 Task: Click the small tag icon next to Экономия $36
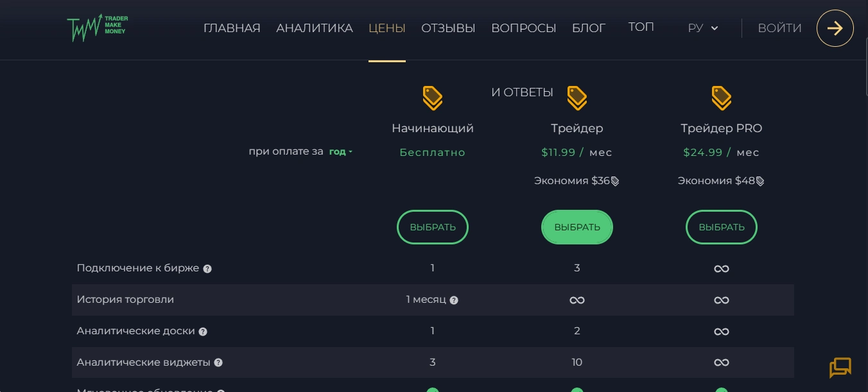(x=615, y=182)
